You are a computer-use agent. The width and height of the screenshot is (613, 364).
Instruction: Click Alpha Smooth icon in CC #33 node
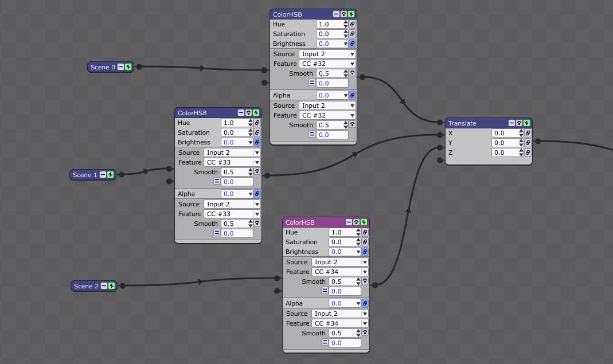click(257, 223)
